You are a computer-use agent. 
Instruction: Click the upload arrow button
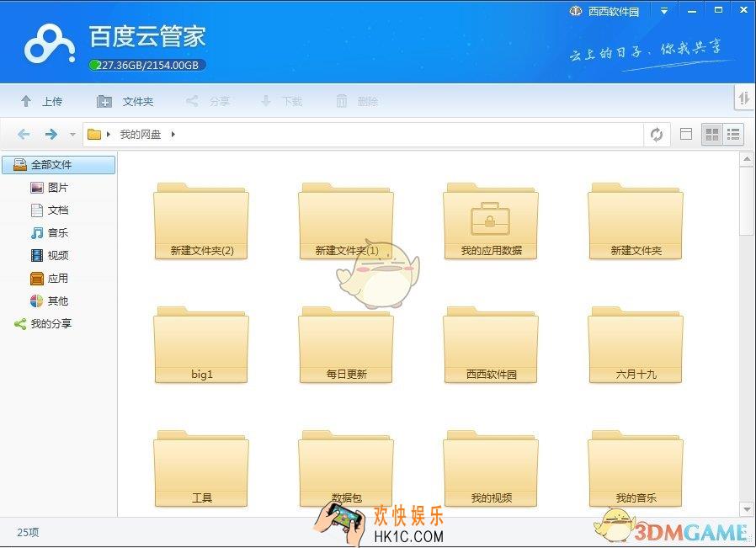point(41,101)
